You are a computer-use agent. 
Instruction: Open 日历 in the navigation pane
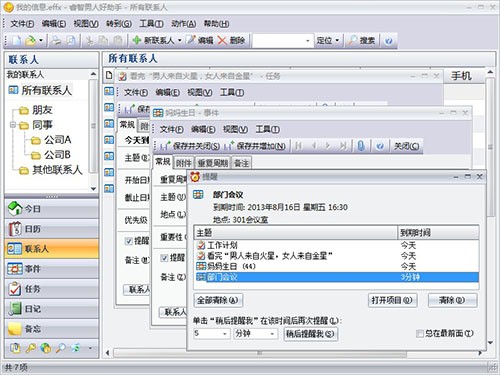(52, 229)
